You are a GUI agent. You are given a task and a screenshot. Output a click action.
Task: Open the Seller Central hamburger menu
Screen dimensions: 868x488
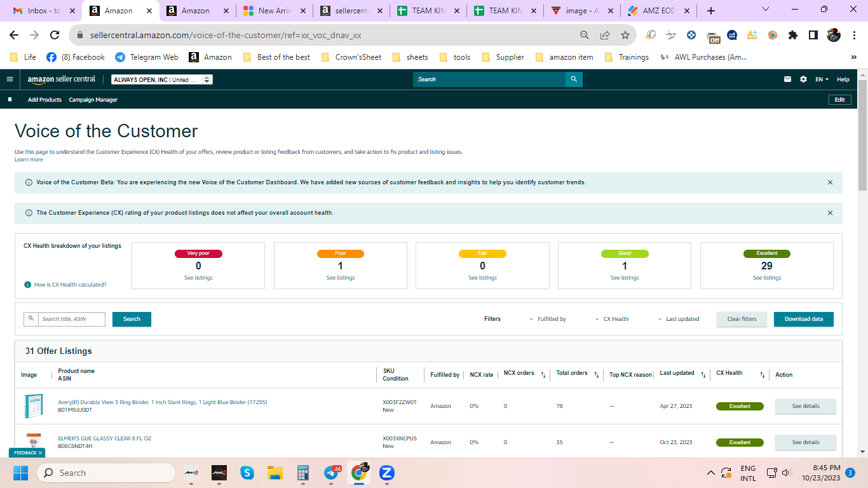point(10,79)
